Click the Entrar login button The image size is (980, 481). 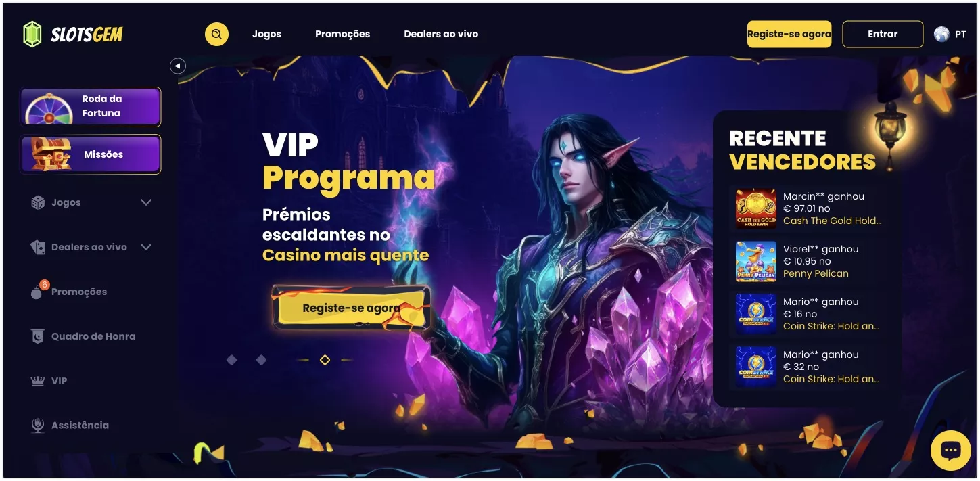click(883, 34)
